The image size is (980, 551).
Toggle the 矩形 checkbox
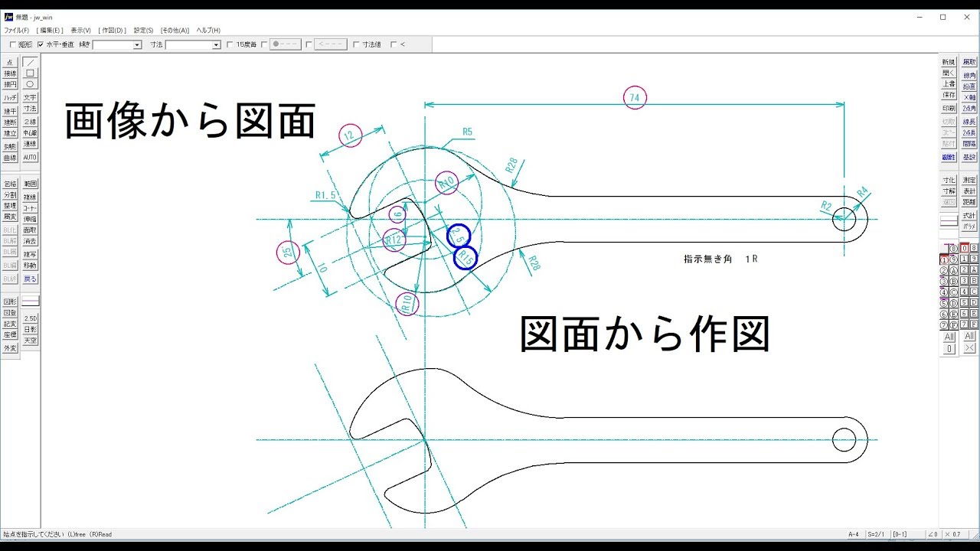tap(13, 44)
